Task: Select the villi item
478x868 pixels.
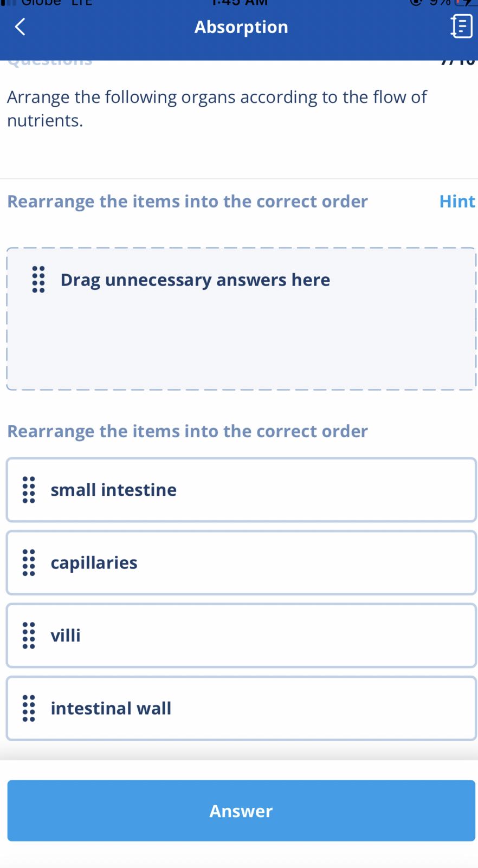Action: (241, 635)
